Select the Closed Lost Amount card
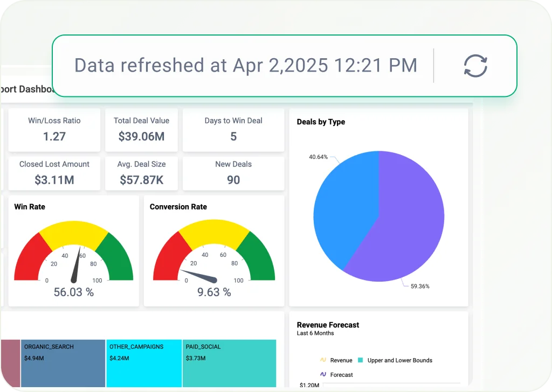Screen dimensions: 552x392 point(54,173)
